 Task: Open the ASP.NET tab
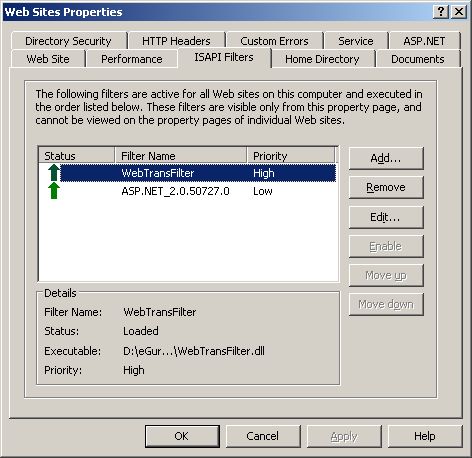tap(424, 41)
